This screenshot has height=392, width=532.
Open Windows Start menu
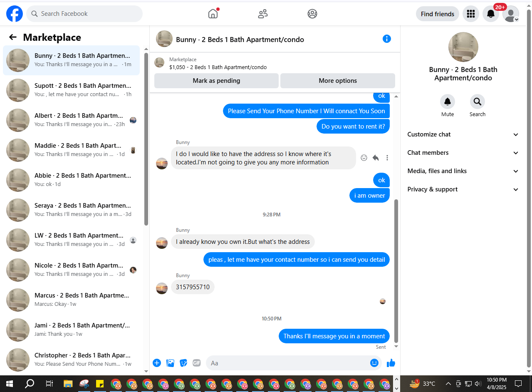tap(9, 384)
